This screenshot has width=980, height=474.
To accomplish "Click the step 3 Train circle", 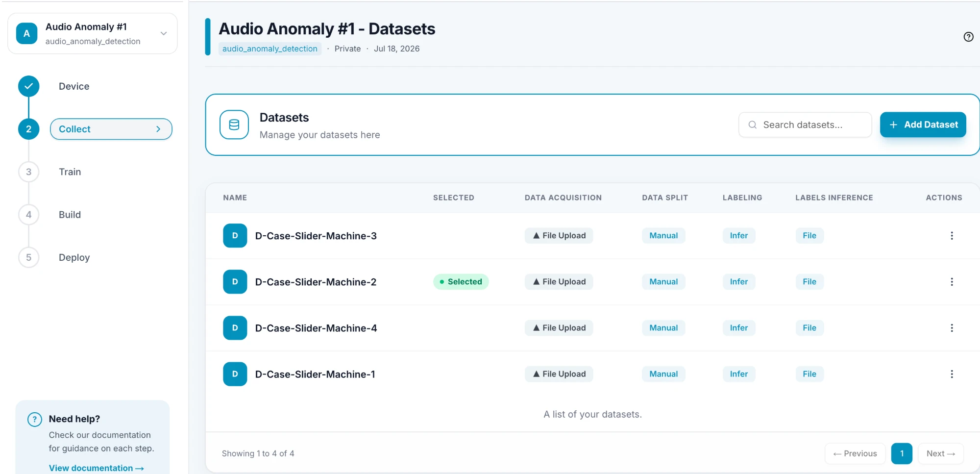I will 29,172.
